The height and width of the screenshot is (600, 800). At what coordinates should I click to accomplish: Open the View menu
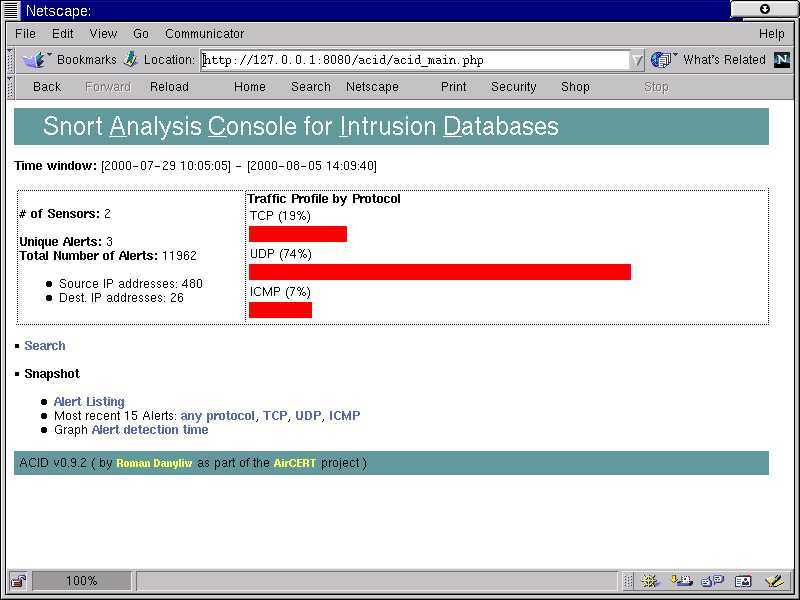[103, 34]
